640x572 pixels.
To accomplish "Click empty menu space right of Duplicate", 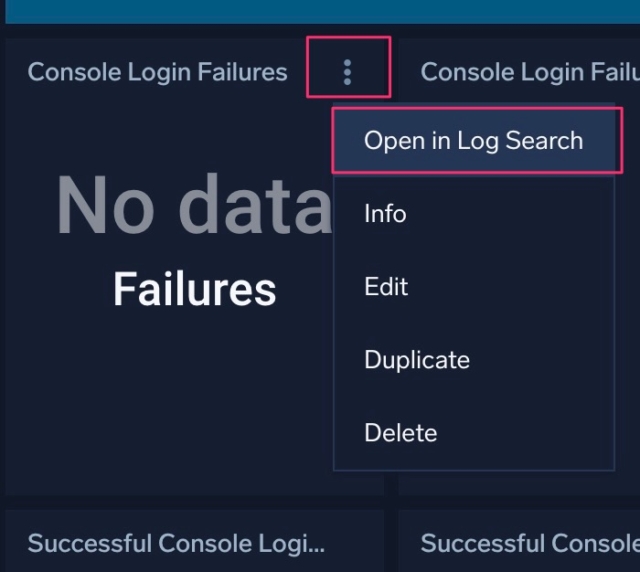I will (x=541, y=360).
